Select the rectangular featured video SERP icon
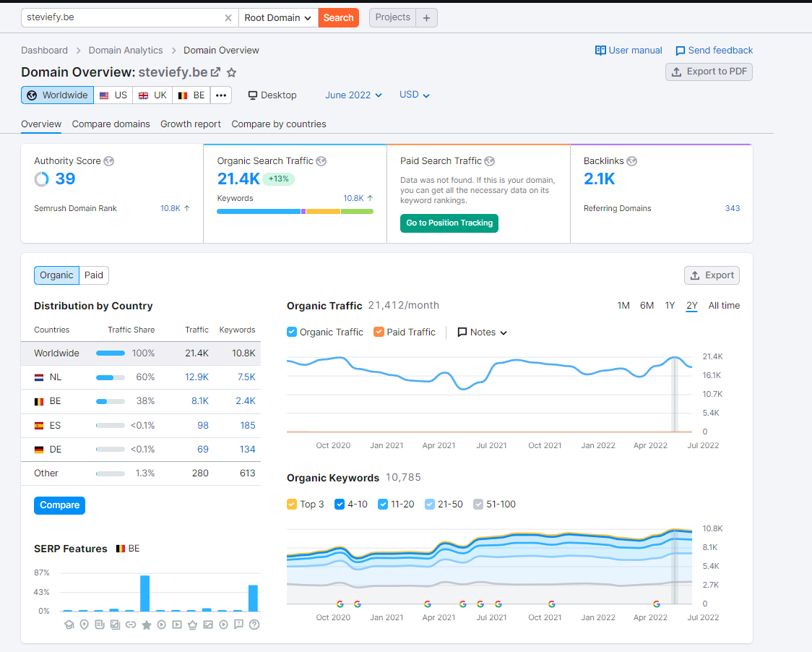Image resolution: width=812 pixels, height=652 pixels. point(177,625)
